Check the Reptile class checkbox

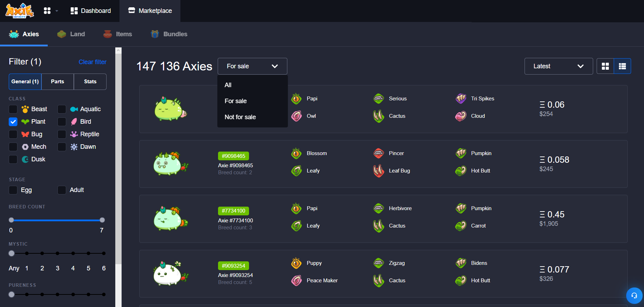click(x=62, y=134)
